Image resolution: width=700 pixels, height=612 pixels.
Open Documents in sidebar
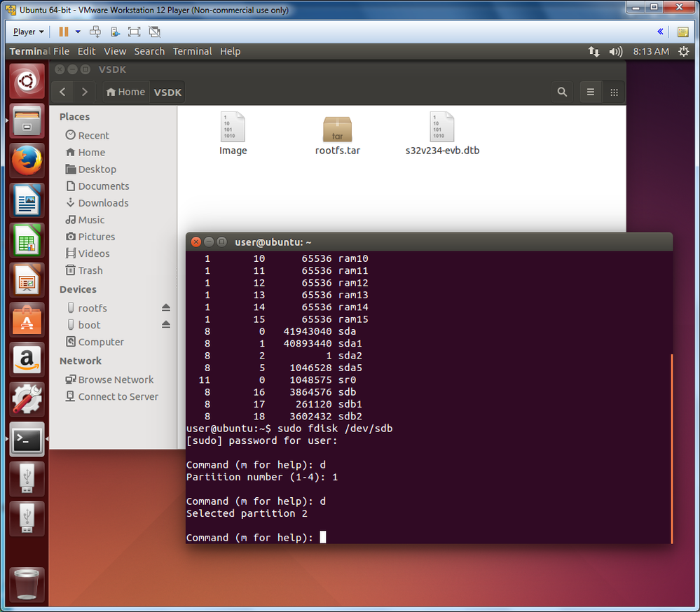pos(97,186)
